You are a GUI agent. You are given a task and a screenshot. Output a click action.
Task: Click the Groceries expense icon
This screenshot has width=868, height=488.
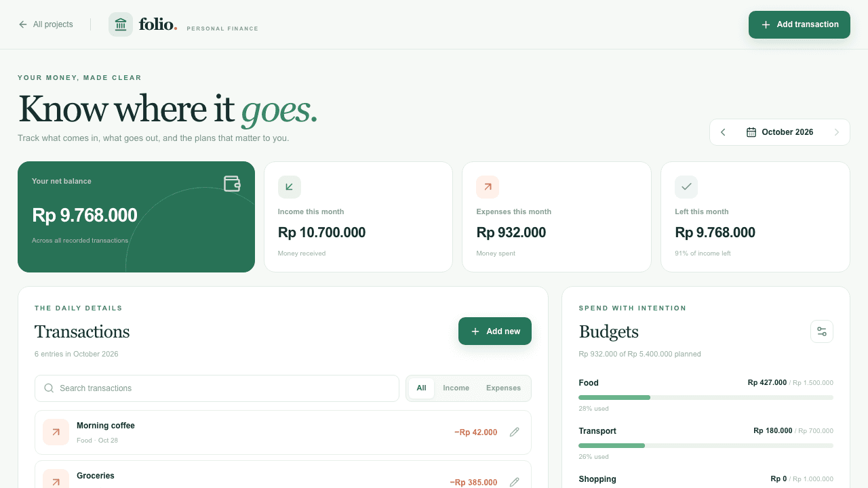tap(56, 479)
